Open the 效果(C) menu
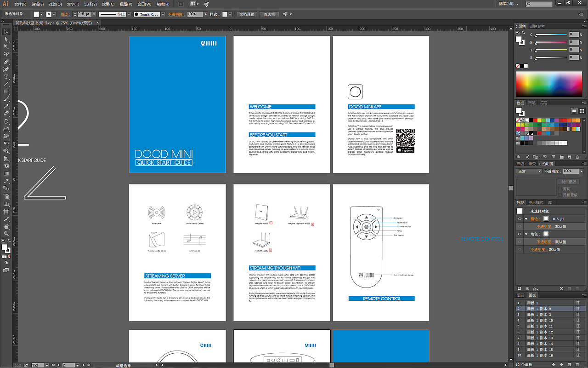Screen dimensions: 588x368 coord(108,4)
